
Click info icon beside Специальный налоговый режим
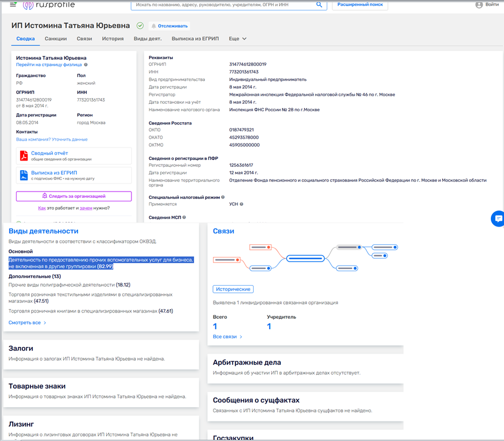[223, 197]
